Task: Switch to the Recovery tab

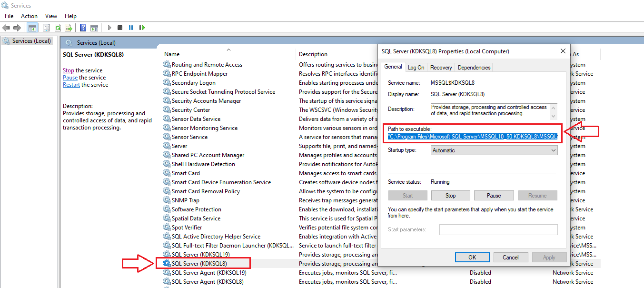Action: coord(441,68)
